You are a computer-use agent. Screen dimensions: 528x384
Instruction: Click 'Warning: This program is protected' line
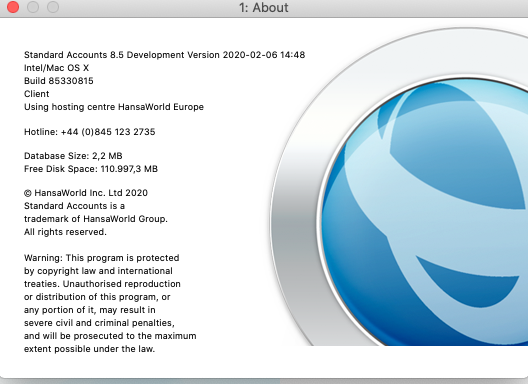[101, 258]
